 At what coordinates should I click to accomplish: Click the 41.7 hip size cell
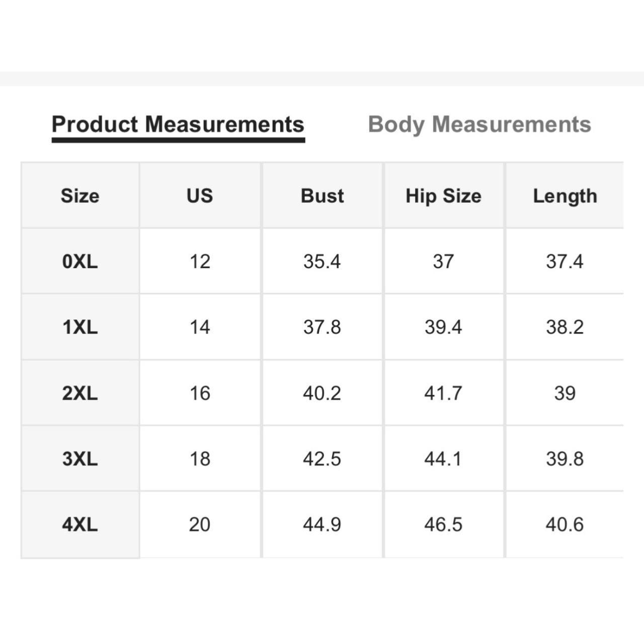click(443, 393)
